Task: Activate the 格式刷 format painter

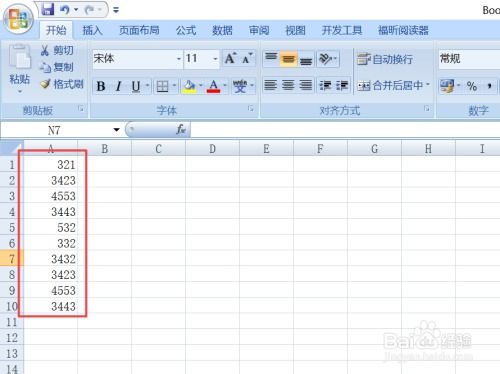Action: 61,84
